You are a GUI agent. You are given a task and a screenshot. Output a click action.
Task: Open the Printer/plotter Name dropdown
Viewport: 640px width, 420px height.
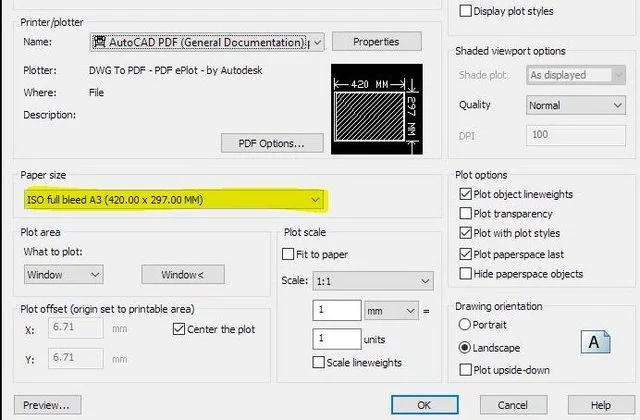pos(207,42)
